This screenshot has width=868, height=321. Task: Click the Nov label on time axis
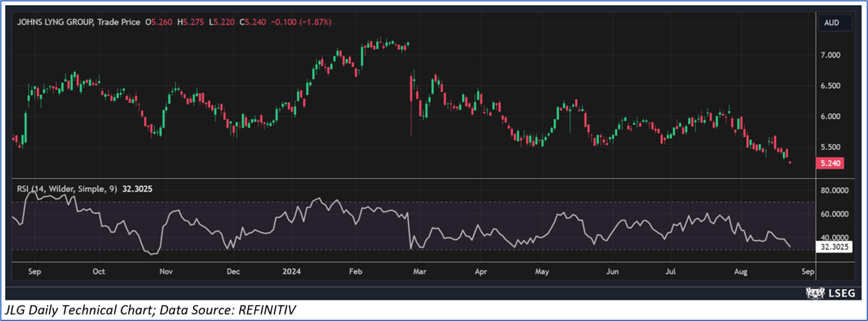pyautogui.click(x=166, y=272)
